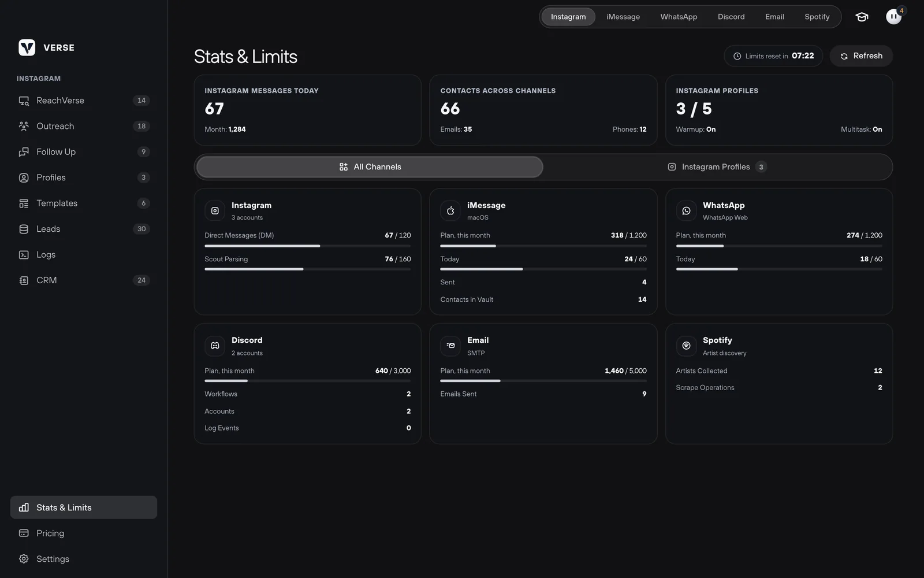Switch to the Spotify channel tab

817,17
